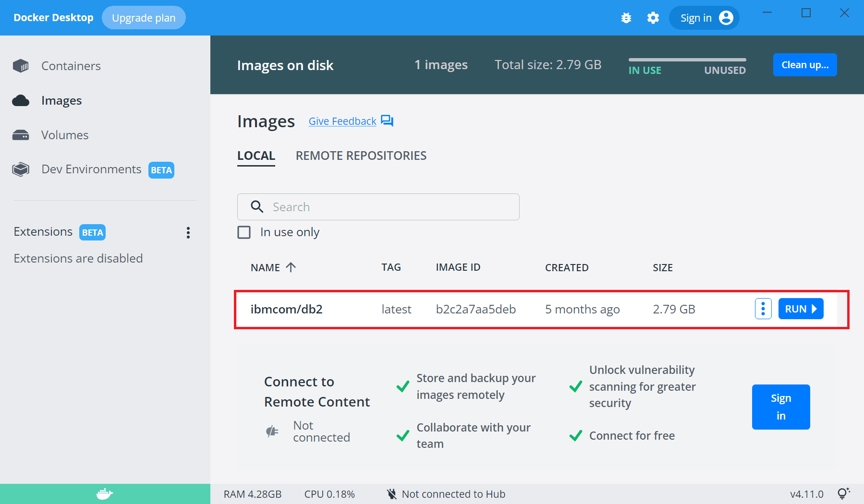Open ibmcom/db2 row actions kebab menu

click(x=763, y=309)
